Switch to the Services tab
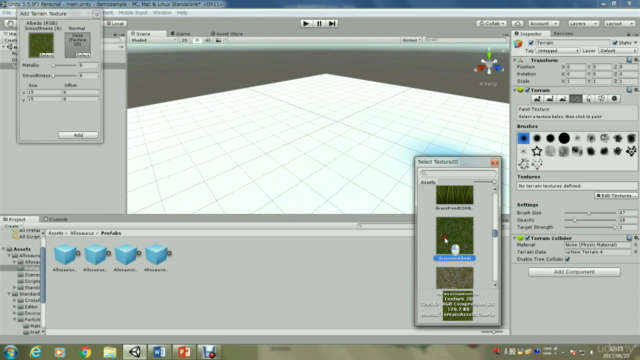This screenshot has height=360, width=640. click(x=563, y=33)
